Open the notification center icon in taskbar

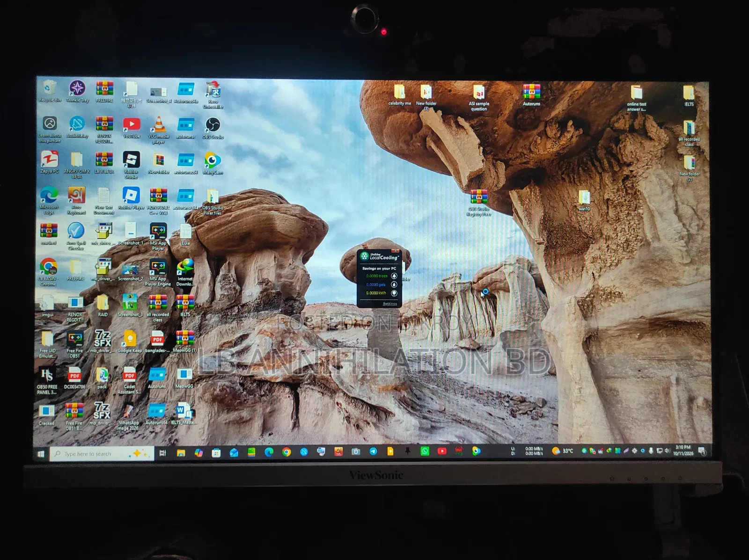coord(702,451)
